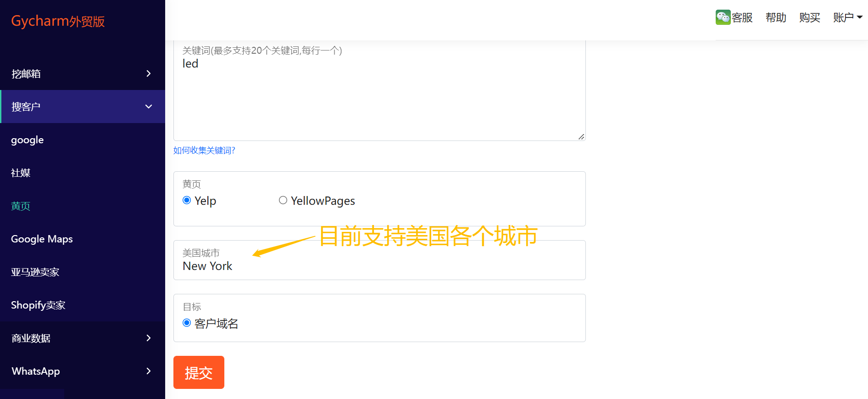Choose the YellowPages radio option
Image resolution: width=868 pixels, height=399 pixels.
coord(283,200)
